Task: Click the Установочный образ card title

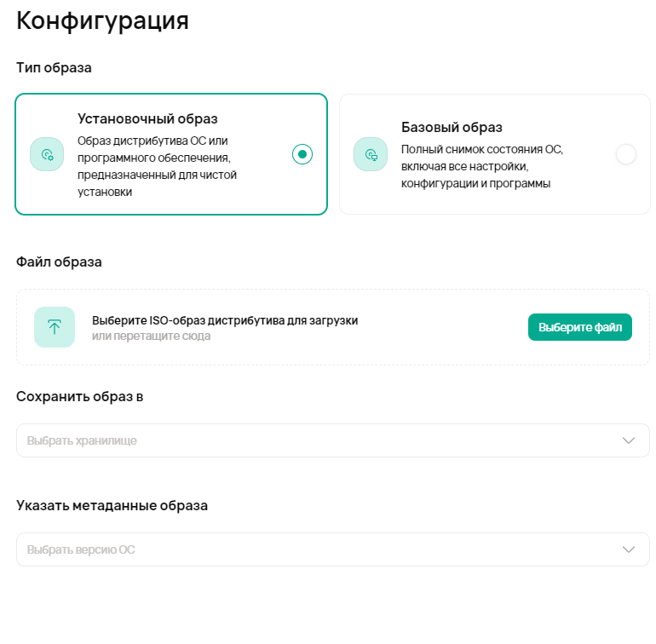Action: pos(147,118)
